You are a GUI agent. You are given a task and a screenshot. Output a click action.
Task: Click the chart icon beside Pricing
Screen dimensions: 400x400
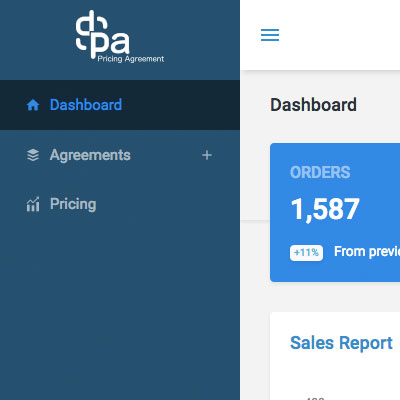[33, 204]
